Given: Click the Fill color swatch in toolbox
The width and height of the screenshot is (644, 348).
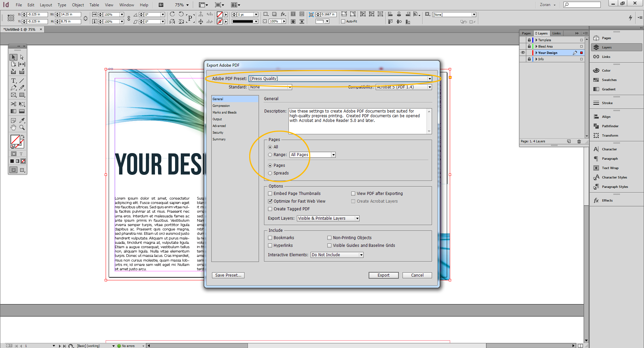Looking at the screenshot, I should [15, 140].
